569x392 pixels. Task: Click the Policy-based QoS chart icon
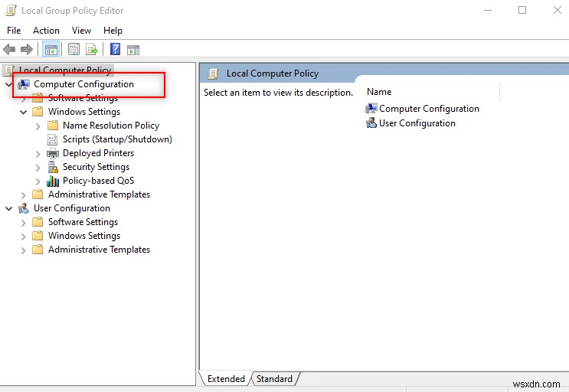pyautogui.click(x=53, y=181)
